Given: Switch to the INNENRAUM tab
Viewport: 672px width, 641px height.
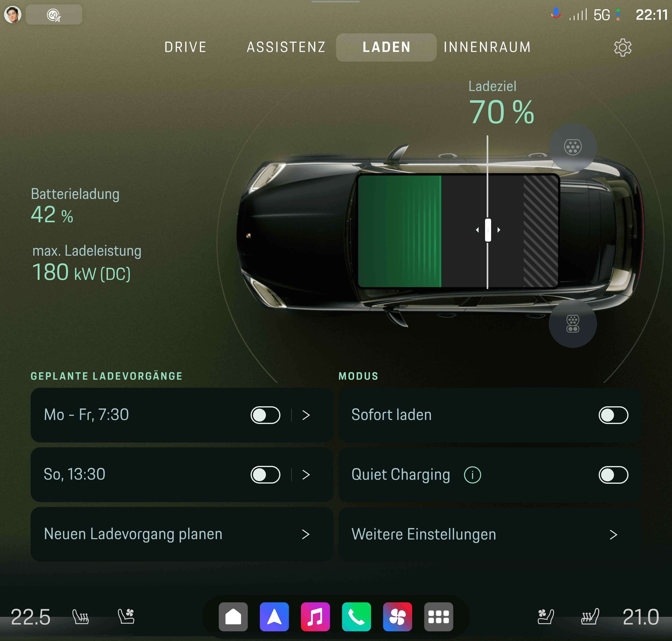Looking at the screenshot, I should (487, 47).
